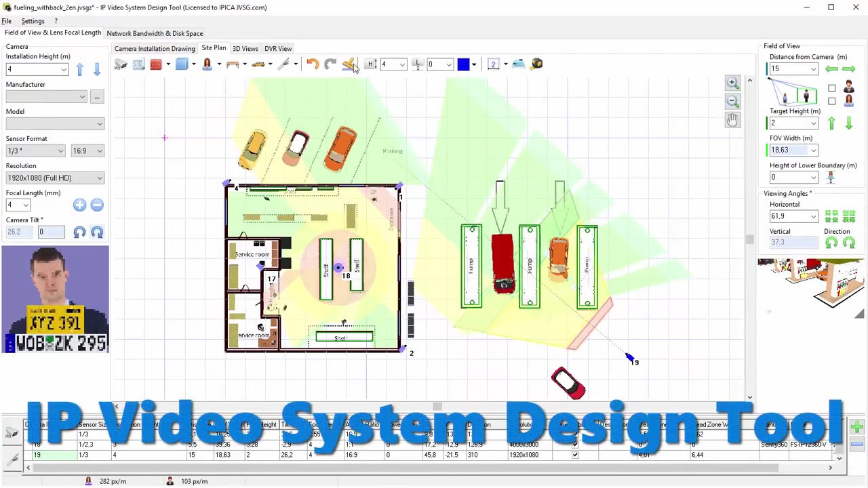Rotate camera direction counterclockwise
Image resolution: width=868 pixels, height=488 pixels.
click(831, 243)
